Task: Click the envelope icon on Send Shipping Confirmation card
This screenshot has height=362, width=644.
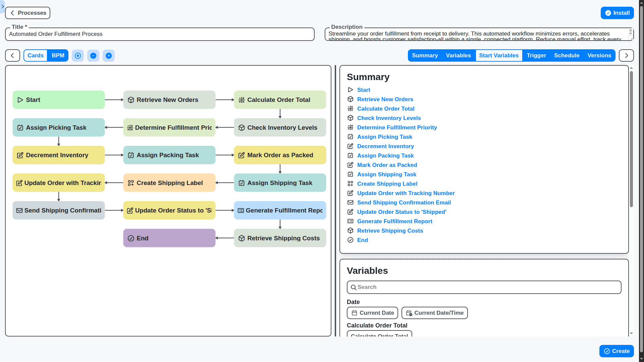Action: (20, 210)
